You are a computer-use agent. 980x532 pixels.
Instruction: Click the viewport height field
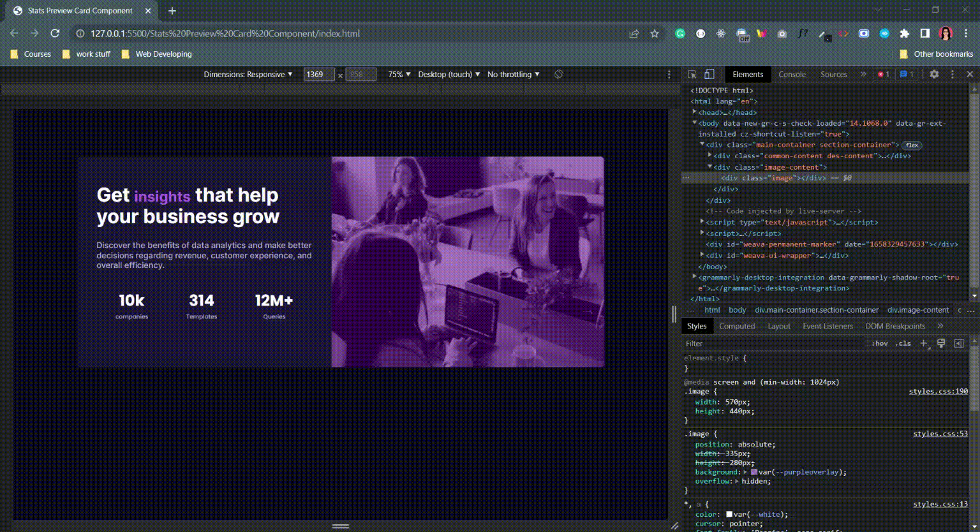tap(360, 75)
